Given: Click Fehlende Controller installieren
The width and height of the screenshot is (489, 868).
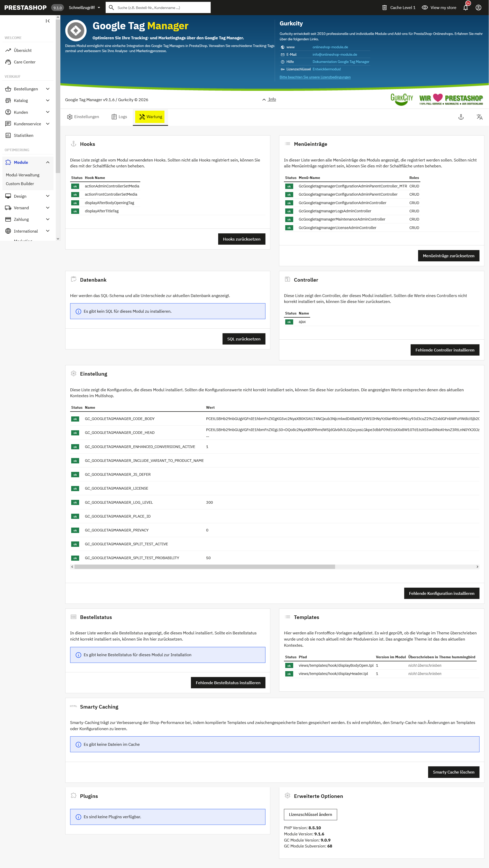Looking at the screenshot, I should [x=445, y=350].
